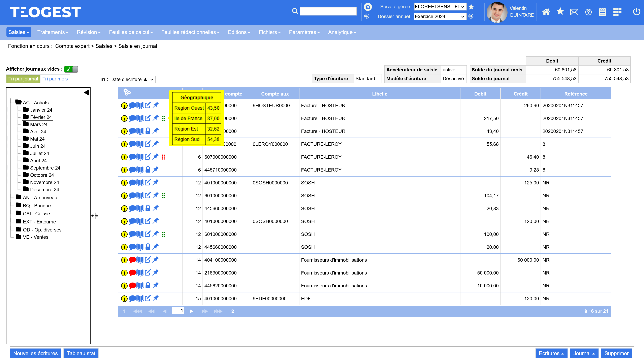Click red comment bubble on 404100000000 row

pos(132,260)
